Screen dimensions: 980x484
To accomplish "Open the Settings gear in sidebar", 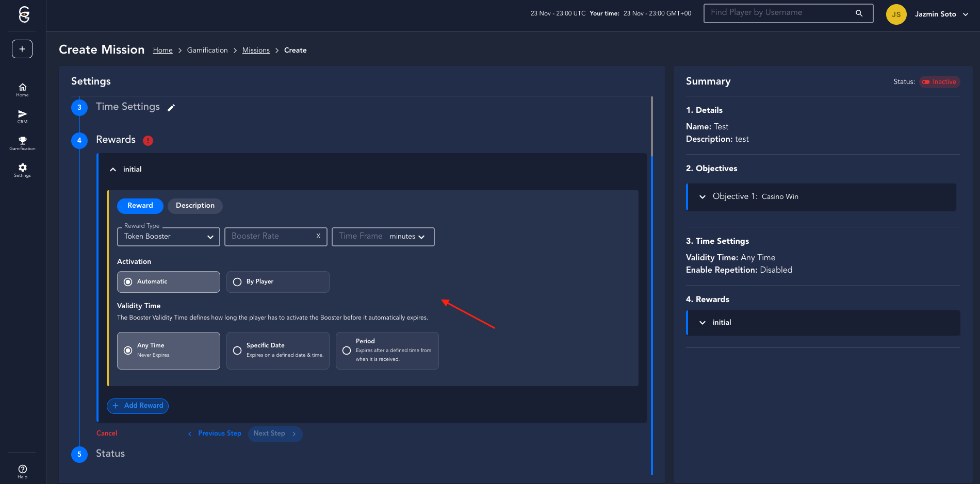I will click(x=22, y=170).
